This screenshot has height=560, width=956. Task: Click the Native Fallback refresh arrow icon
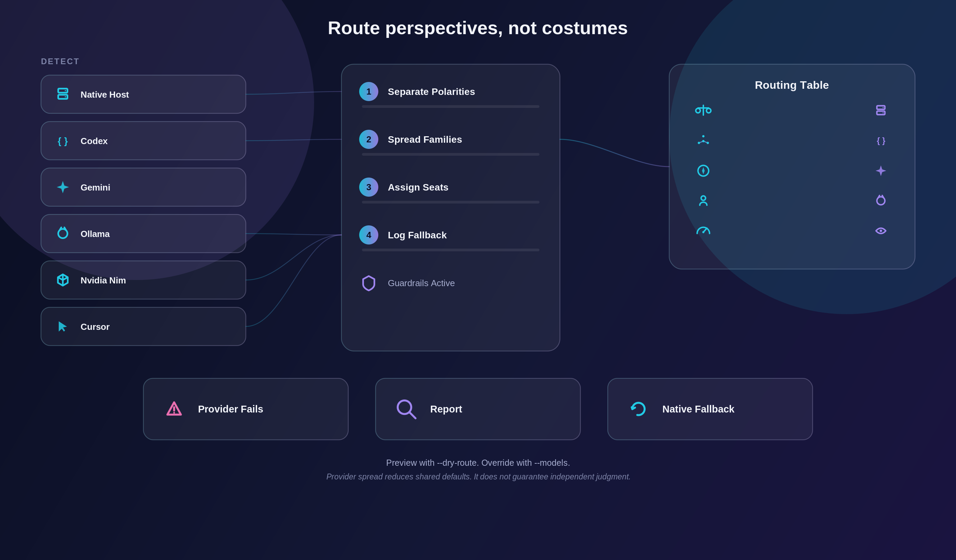(x=638, y=409)
